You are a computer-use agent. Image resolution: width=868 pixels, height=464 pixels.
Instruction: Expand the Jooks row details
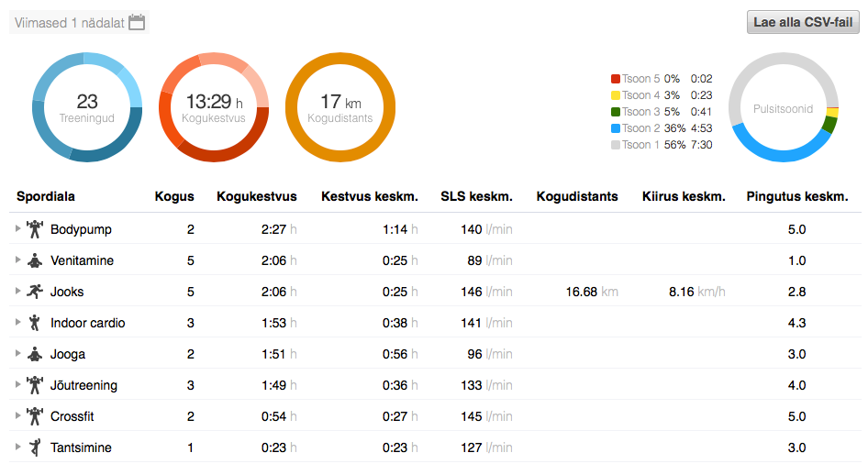17,292
